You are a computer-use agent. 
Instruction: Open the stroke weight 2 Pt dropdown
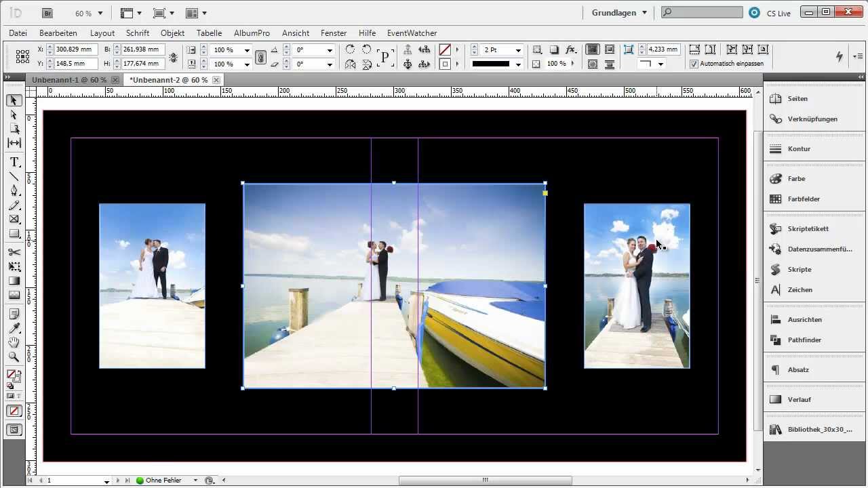tap(518, 50)
